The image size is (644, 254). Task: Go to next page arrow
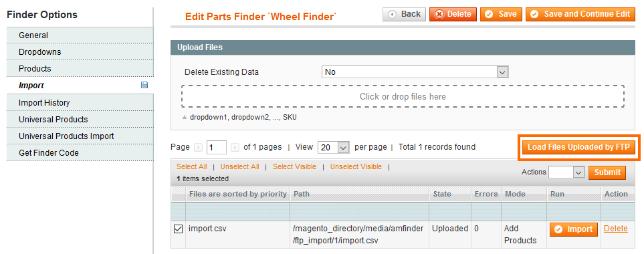235,147
